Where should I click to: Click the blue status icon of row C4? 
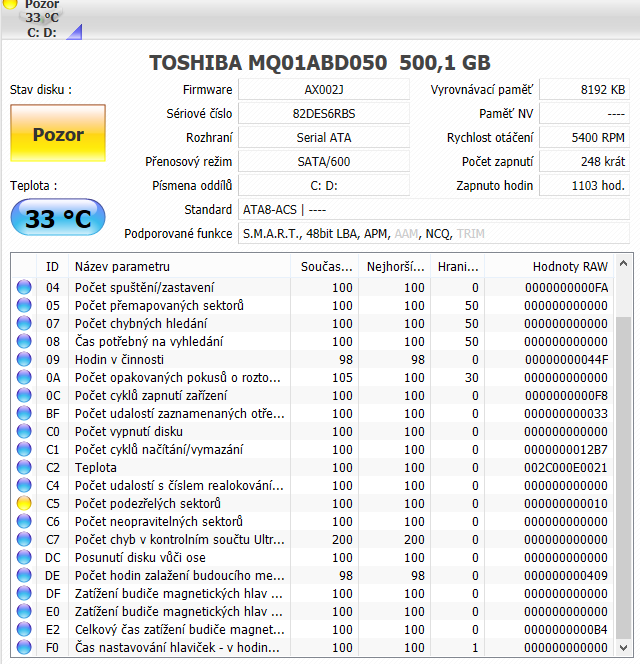point(24,485)
